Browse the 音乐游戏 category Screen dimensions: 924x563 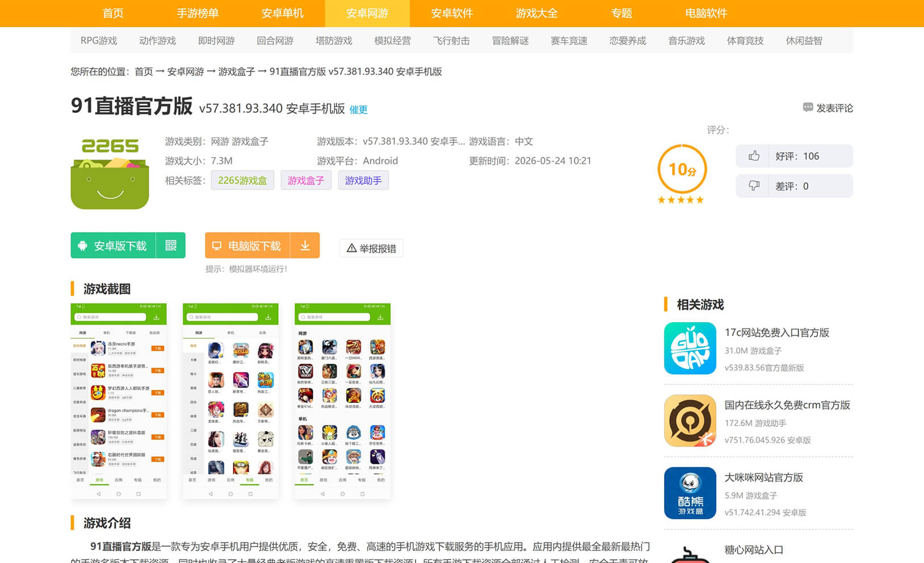click(x=686, y=41)
